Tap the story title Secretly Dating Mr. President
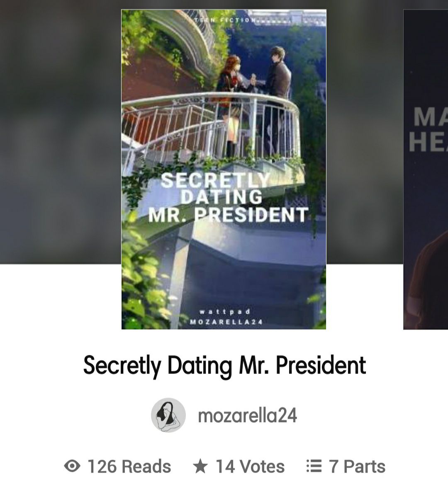This screenshot has height=480, width=448. coord(224,365)
